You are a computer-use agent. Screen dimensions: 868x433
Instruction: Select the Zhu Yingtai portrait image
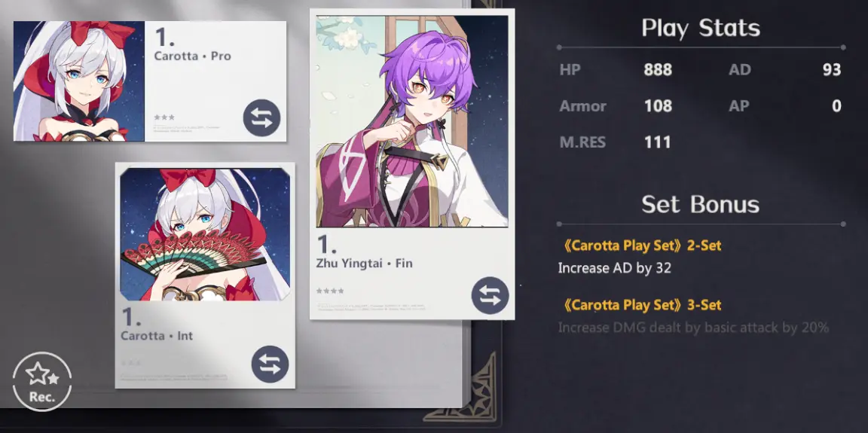click(x=412, y=121)
